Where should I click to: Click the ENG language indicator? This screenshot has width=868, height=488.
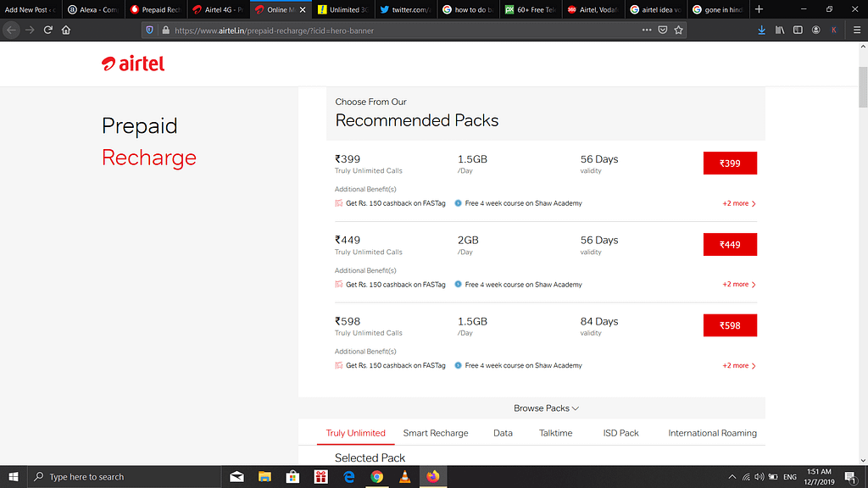click(x=790, y=477)
